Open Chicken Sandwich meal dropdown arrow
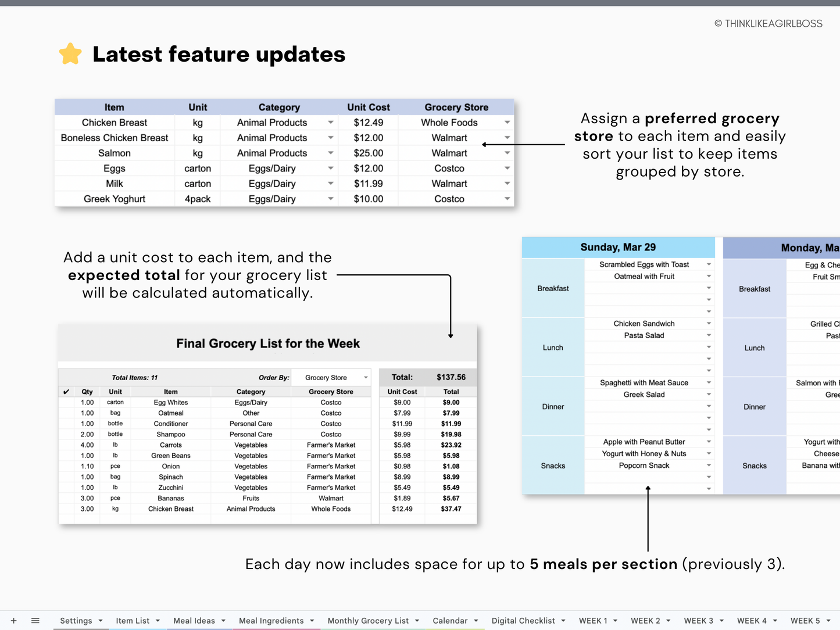This screenshot has width=840, height=630. point(709,324)
